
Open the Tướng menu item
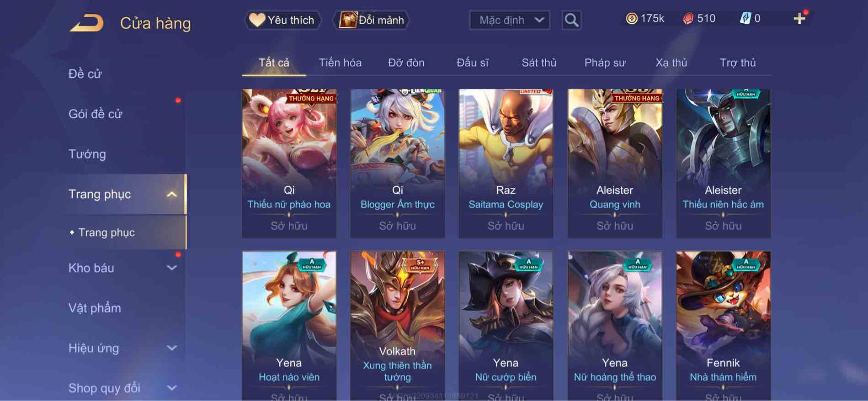coord(87,154)
